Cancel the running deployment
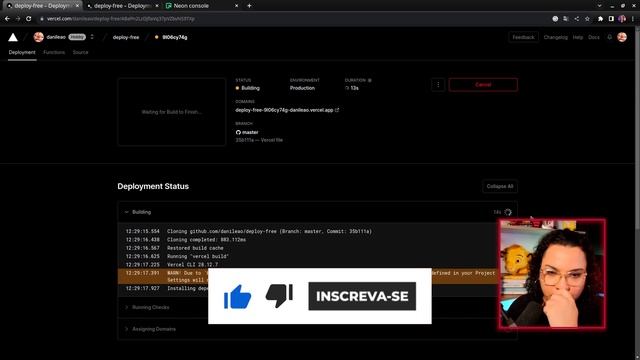Image resolution: width=640 pixels, height=360 pixels. [483, 84]
